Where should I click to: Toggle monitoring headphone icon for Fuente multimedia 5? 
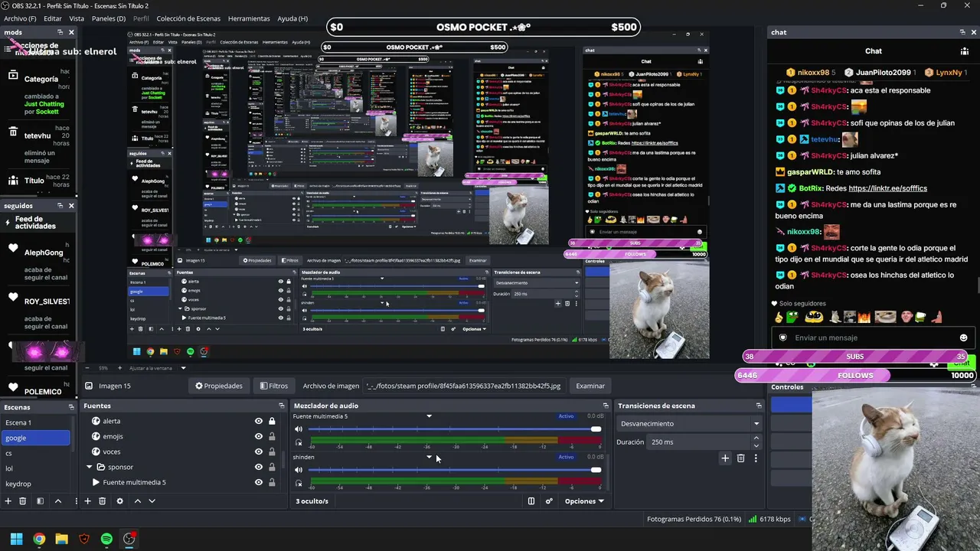[x=299, y=442]
